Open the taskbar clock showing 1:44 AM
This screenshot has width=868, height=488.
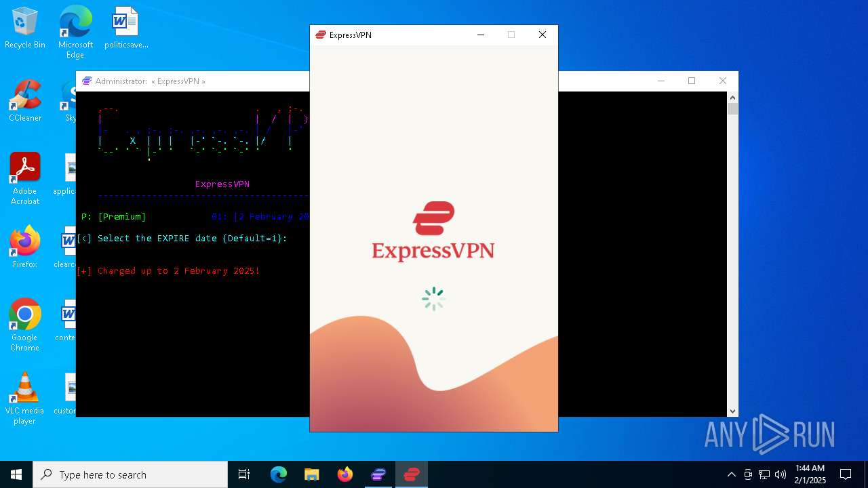(810, 474)
